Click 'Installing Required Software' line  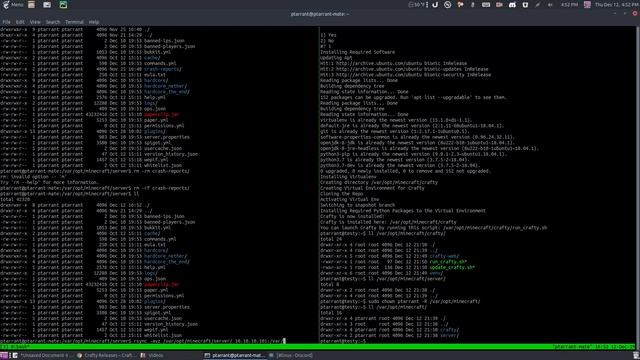click(x=357, y=52)
